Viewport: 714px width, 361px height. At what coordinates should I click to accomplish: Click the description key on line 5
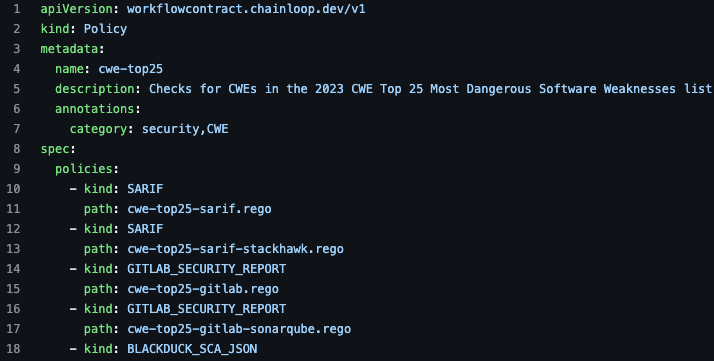coord(95,89)
